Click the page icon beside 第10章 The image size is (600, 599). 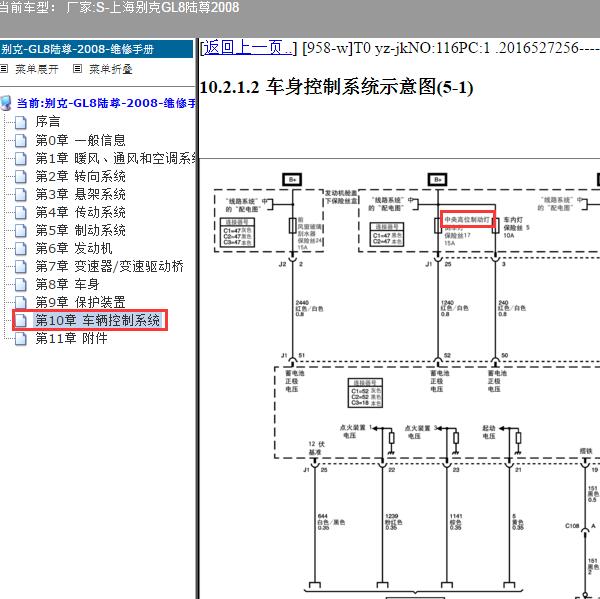[21, 320]
